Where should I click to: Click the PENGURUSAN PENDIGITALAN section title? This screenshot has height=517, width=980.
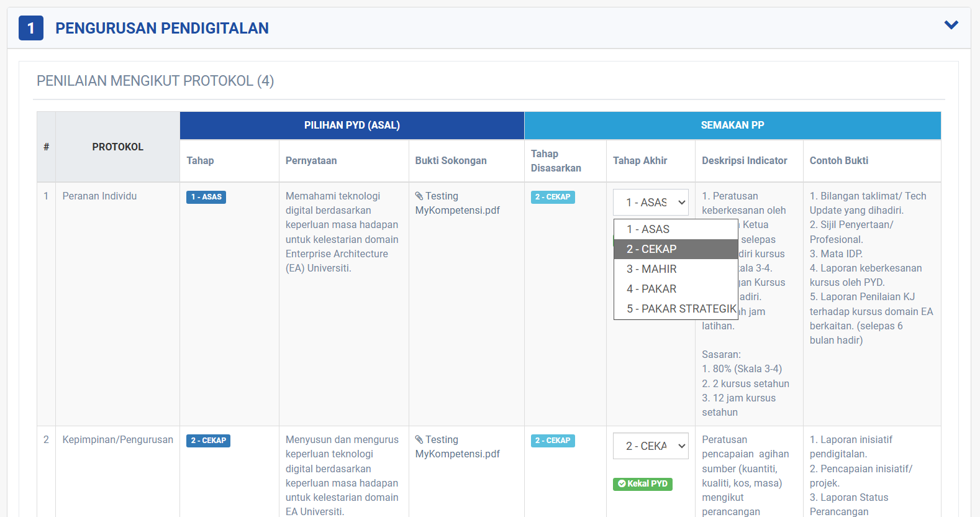point(162,28)
